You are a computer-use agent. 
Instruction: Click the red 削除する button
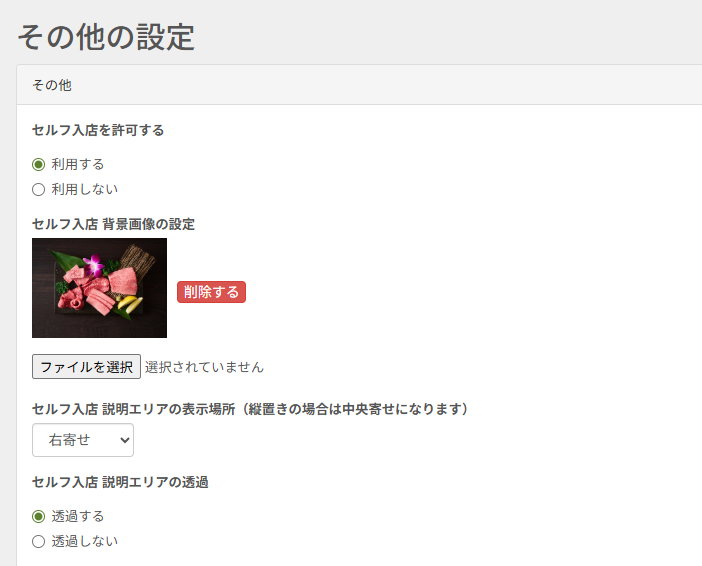211,292
